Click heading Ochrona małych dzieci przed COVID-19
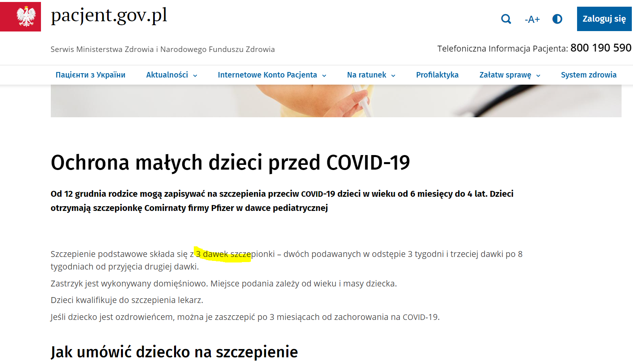 click(x=230, y=162)
